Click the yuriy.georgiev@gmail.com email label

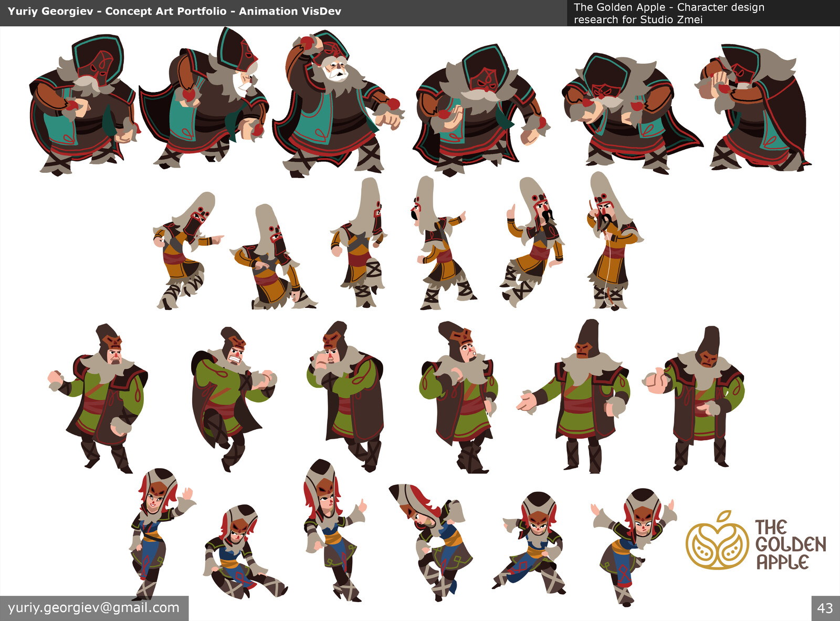click(x=94, y=608)
